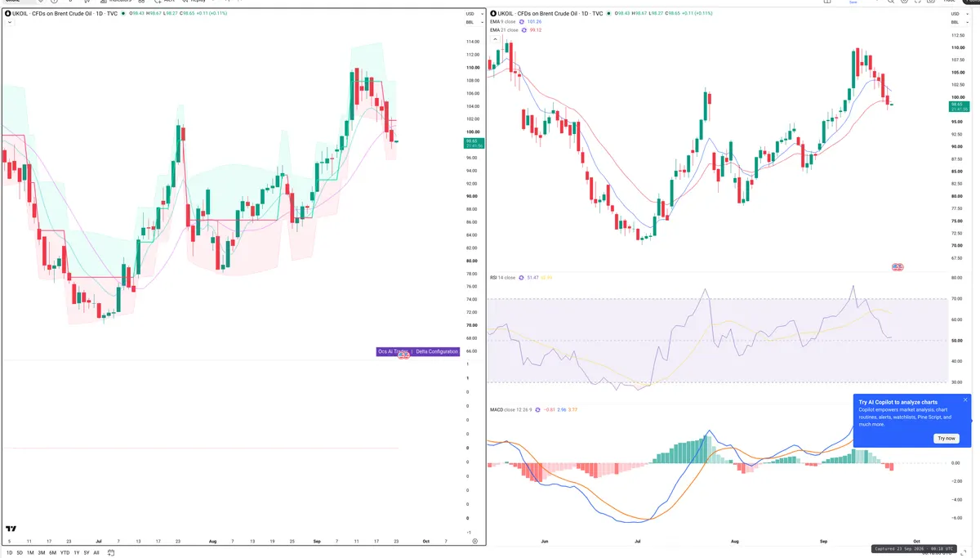Click the Delta Configuration label
The width and height of the screenshot is (980, 558).
click(437, 351)
